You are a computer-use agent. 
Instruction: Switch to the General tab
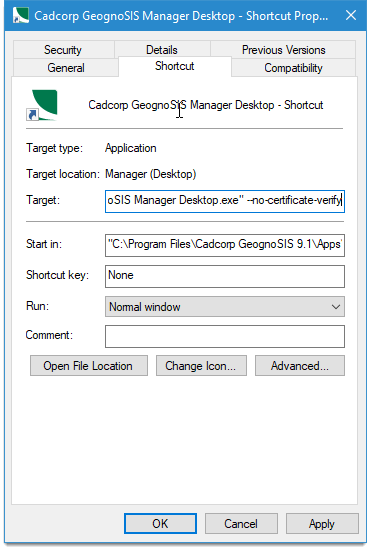[x=66, y=67]
